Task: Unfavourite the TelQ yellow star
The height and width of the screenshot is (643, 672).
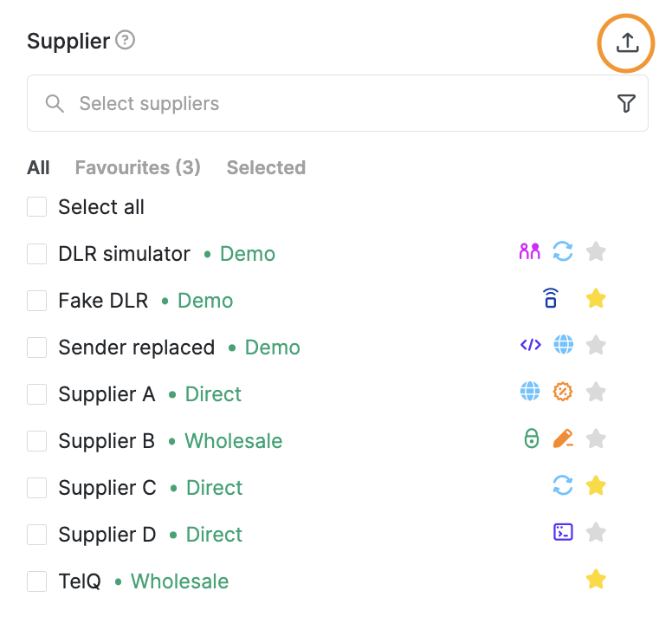Action: pyautogui.click(x=596, y=579)
